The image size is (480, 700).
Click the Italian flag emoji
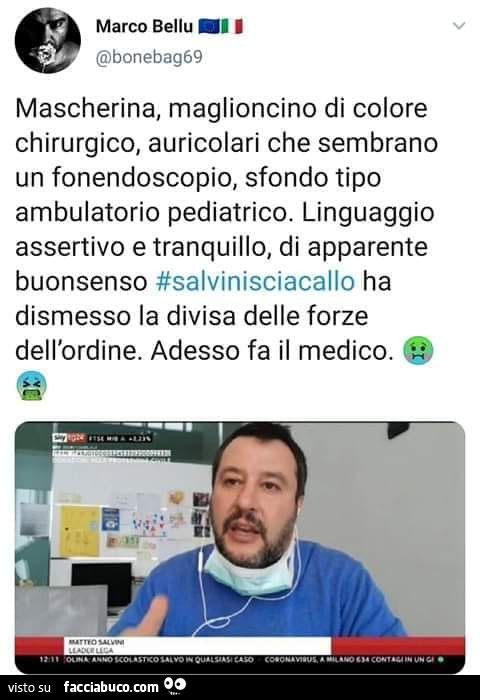coord(232,26)
